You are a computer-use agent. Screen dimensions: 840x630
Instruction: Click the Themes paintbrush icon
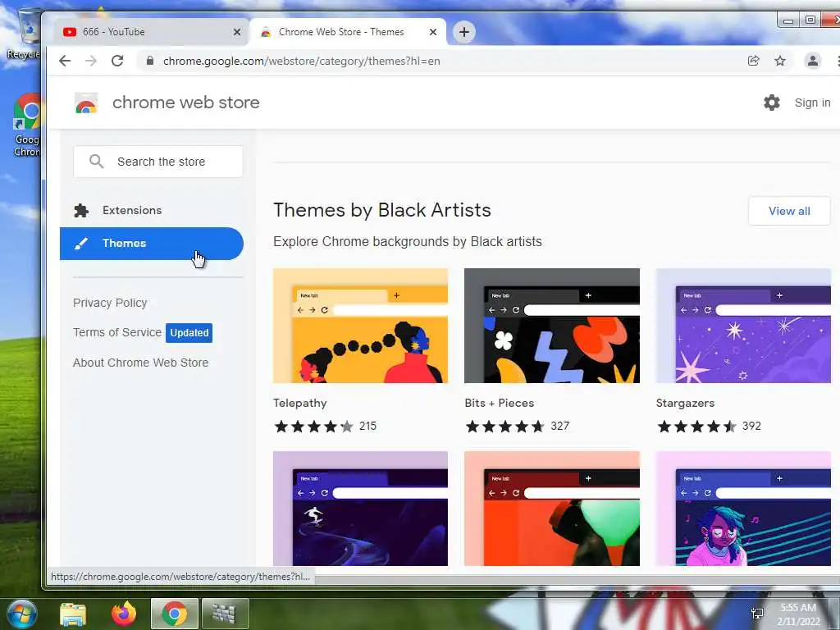[81, 244]
